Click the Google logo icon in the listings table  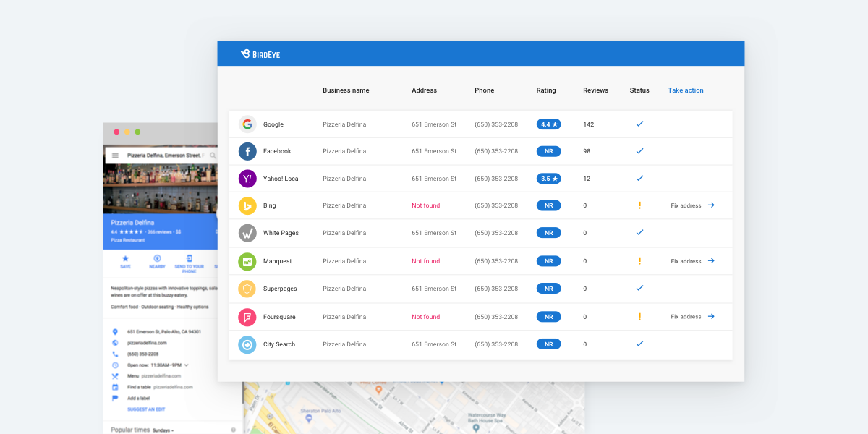[x=247, y=124]
